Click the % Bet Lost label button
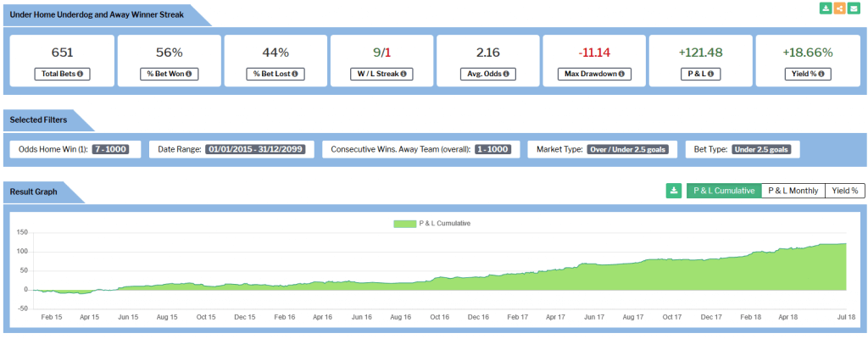The image size is (868, 339). pos(274,75)
